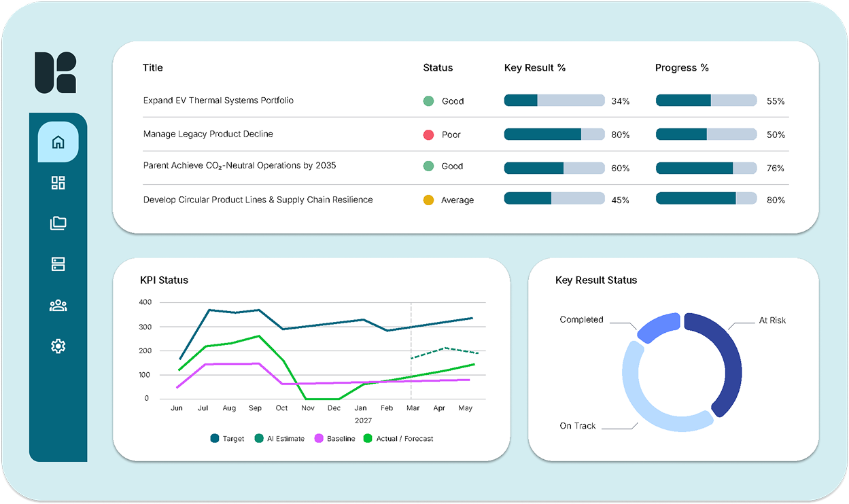
Task: Open the settings gear icon
Action: (x=58, y=346)
